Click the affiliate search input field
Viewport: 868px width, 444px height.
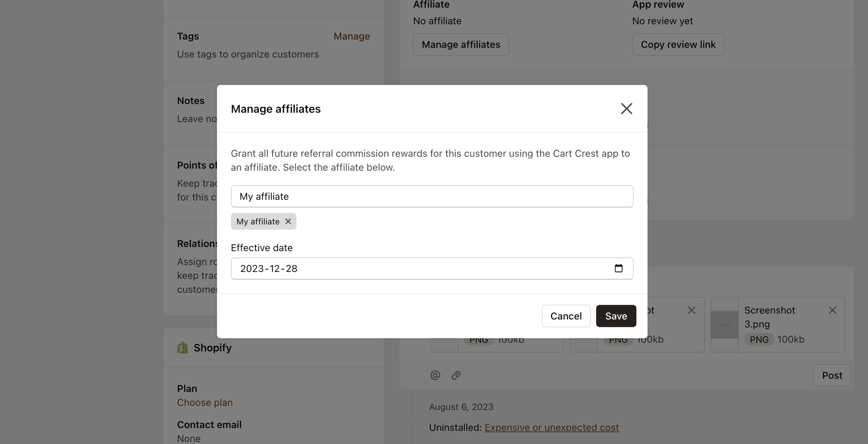(432, 196)
